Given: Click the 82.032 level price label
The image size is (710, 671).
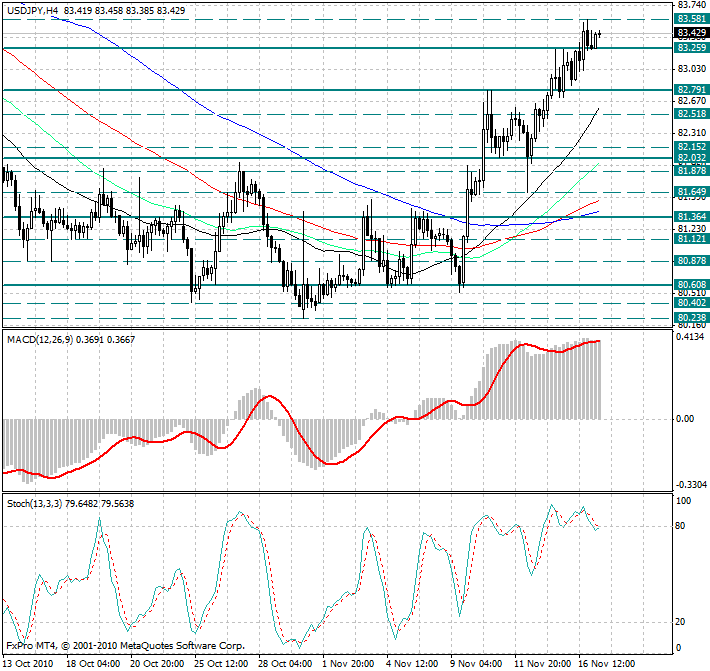Looking at the screenshot, I should pos(691,158).
